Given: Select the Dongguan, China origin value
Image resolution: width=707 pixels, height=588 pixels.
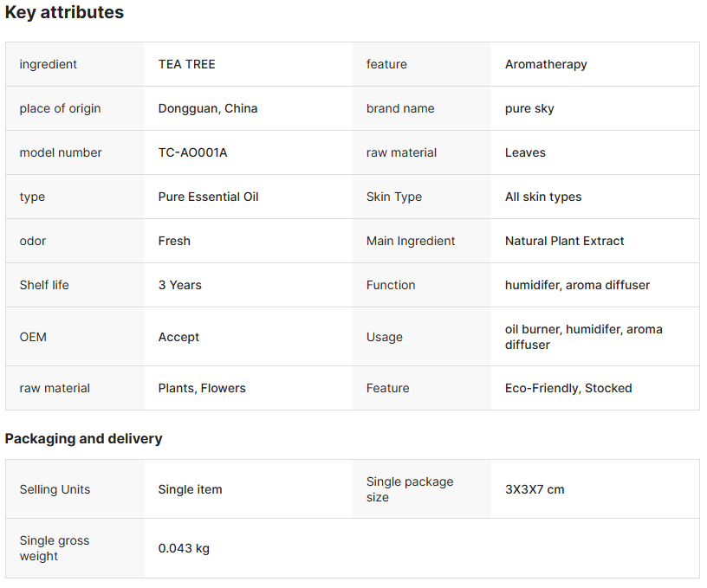Looking at the screenshot, I should pyautogui.click(x=208, y=108).
